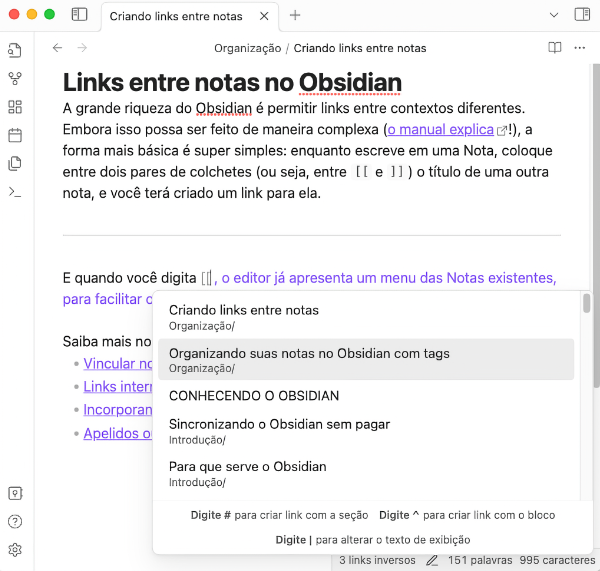Viewport: 600px width, 571px height.
Task: Open the quick switcher icon
Action: point(15,50)
